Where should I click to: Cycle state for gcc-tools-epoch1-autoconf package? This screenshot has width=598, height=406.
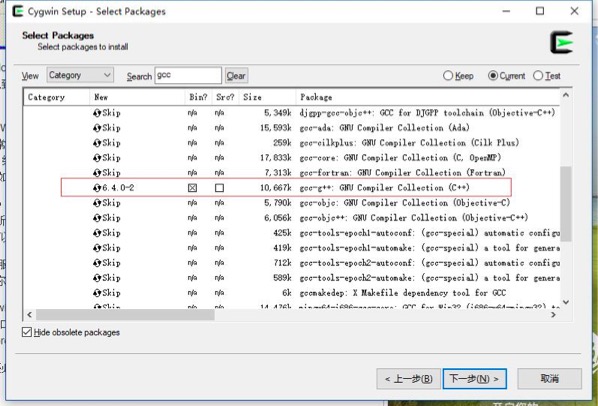pos(97,233)
